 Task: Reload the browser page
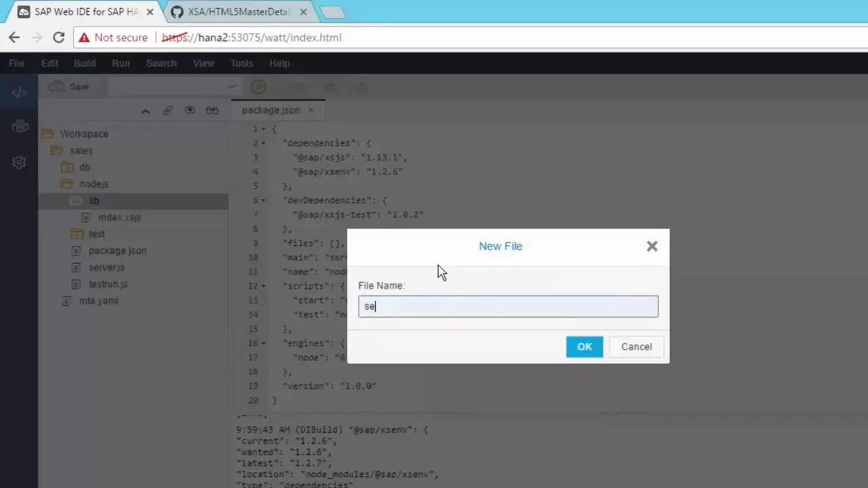[58, 37]
